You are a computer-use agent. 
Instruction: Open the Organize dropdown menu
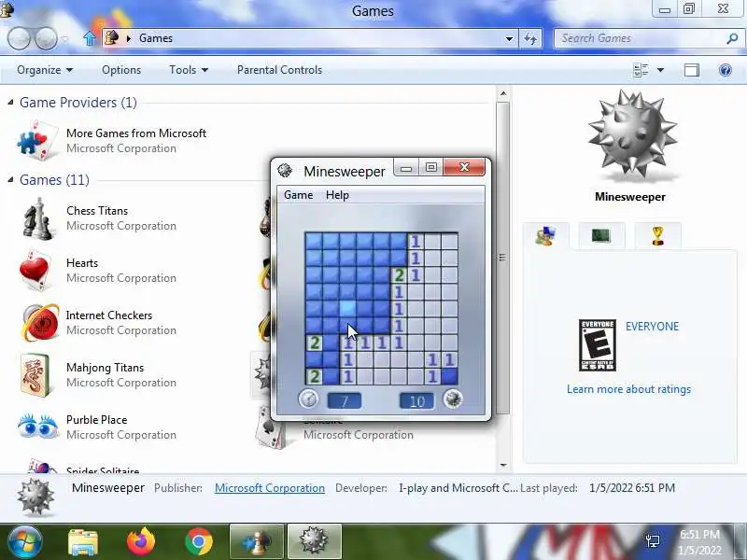(45, 70)
